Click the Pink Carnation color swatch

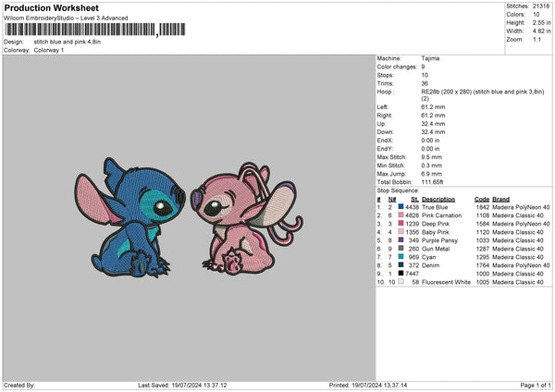click(401, 216)
